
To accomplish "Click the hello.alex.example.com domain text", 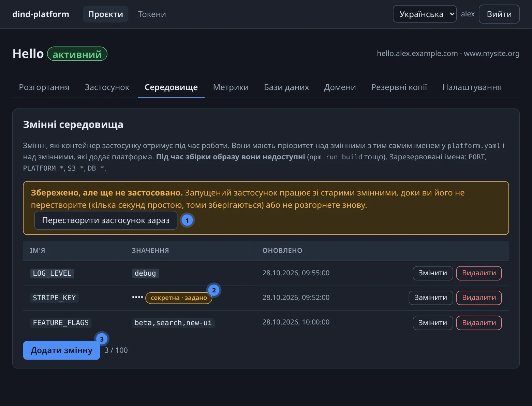I will click(417, 54).
